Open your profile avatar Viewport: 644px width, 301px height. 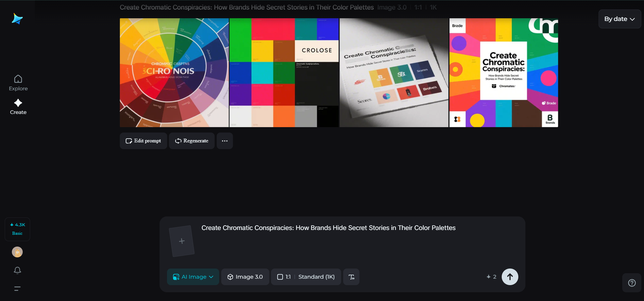(x=17, y=252)
